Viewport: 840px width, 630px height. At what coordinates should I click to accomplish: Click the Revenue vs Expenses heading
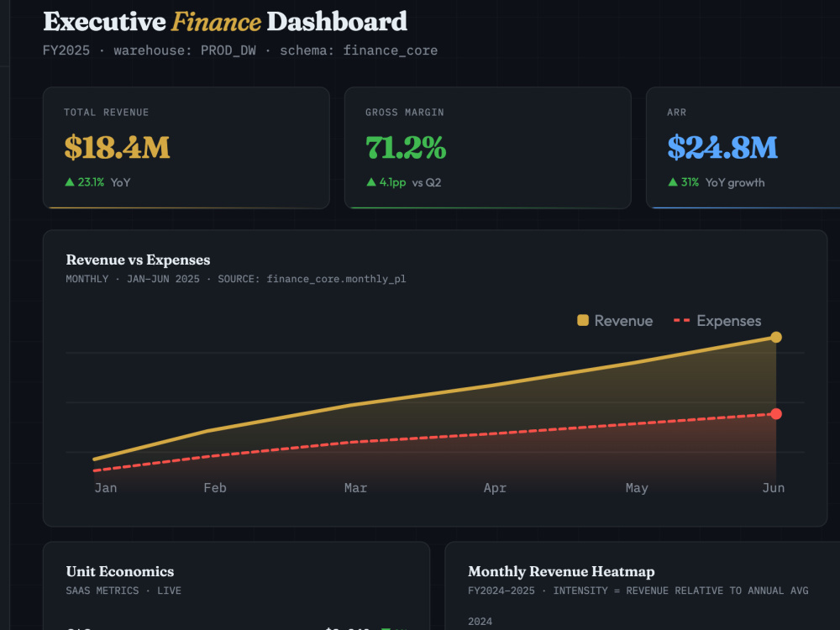(x=138, y=260)
